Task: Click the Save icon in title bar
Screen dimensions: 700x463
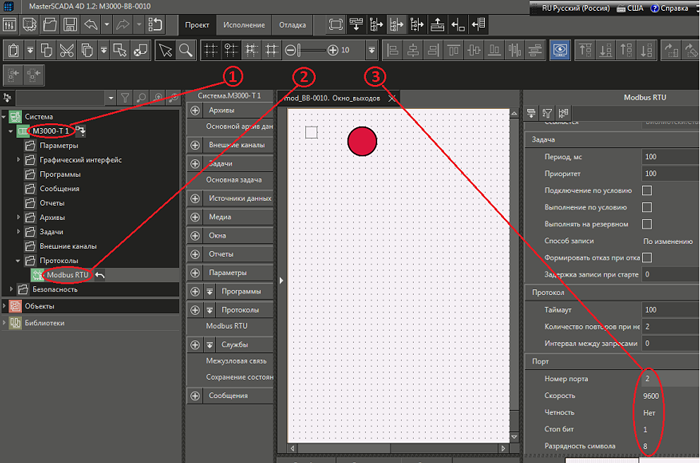Action: point(70,24)
